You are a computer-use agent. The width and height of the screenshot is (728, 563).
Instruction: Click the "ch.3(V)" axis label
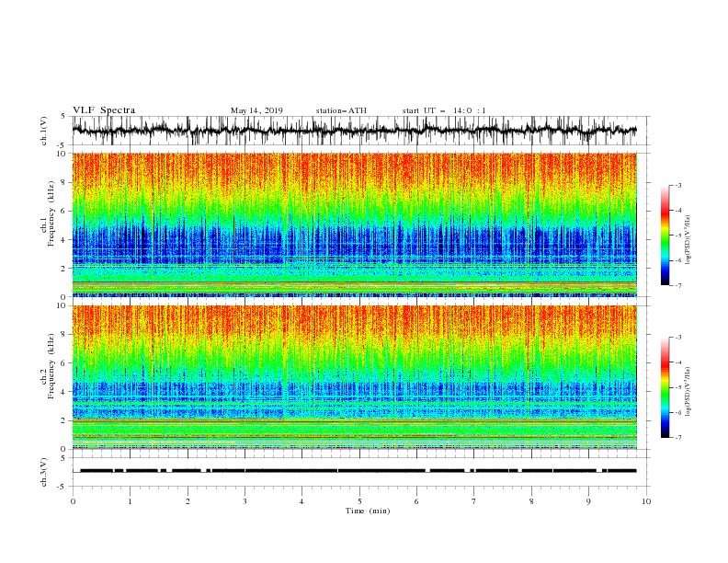click(x=44, y=472)
